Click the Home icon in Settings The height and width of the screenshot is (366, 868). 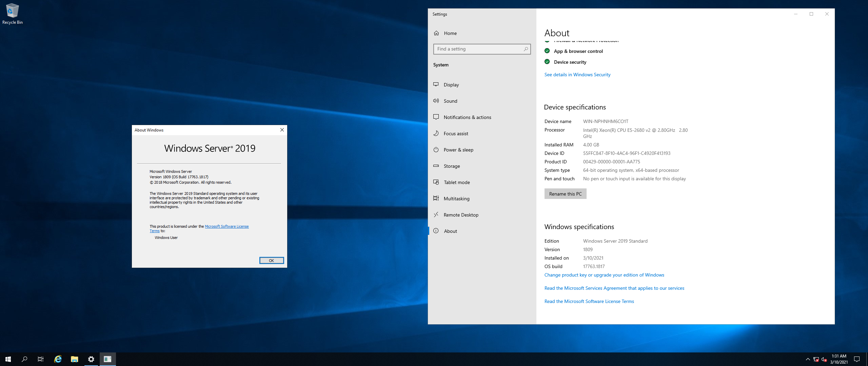(436, 33)
